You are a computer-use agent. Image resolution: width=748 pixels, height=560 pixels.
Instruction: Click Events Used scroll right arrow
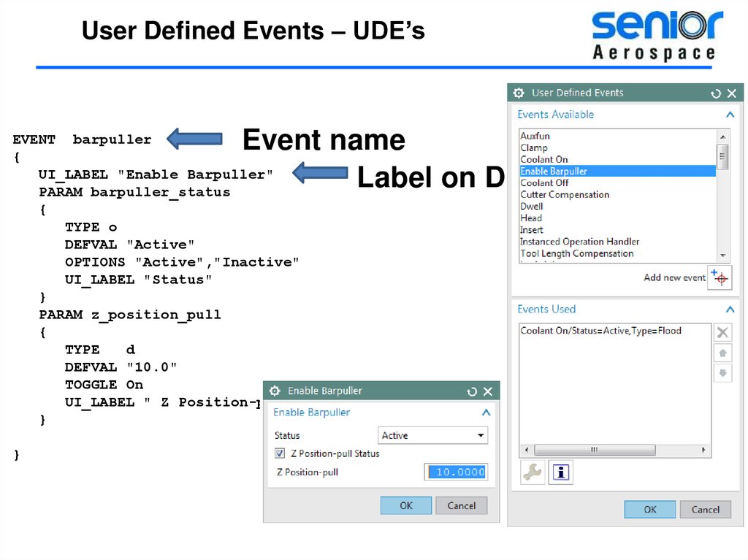click(x=703, y=450)
